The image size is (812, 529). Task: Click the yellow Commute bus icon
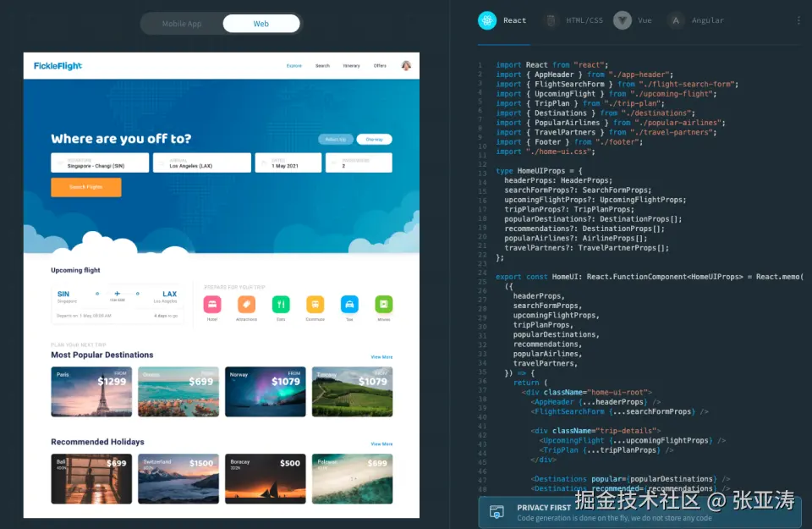point(315,304)
